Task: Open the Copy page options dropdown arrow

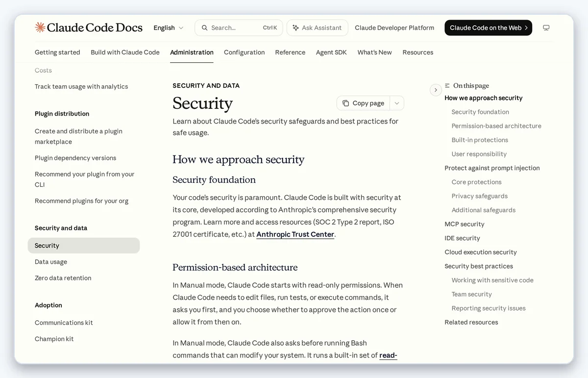Action: (397, 103)
